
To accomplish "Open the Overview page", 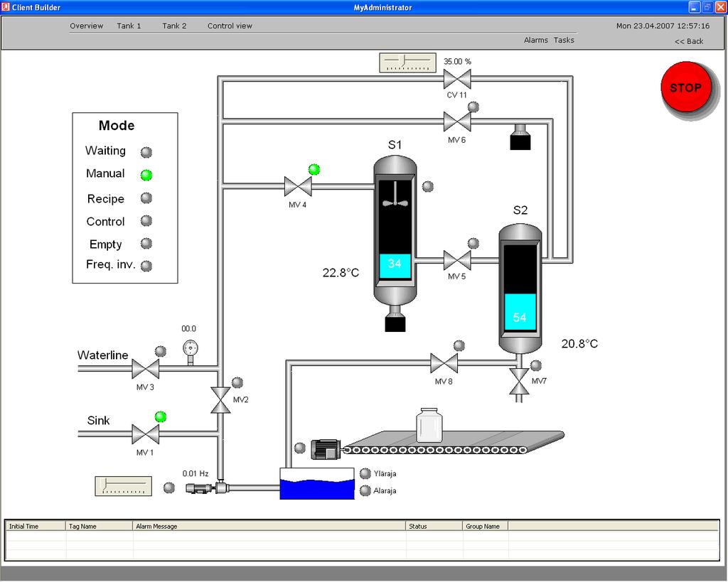I will pyautogui.click(x=86, y=26).
